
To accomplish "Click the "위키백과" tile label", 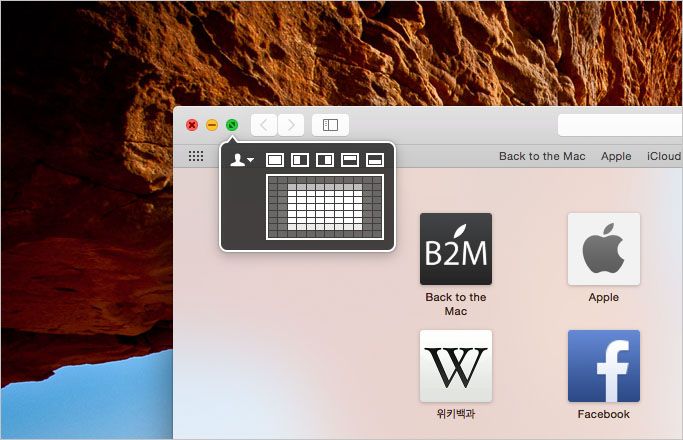I will [x=456, y=413].
